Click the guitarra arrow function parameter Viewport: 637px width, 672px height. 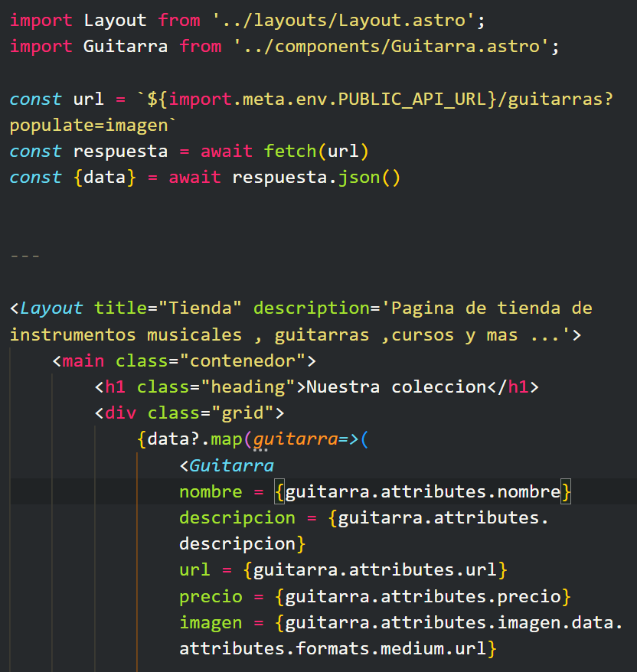pos(295,440)
